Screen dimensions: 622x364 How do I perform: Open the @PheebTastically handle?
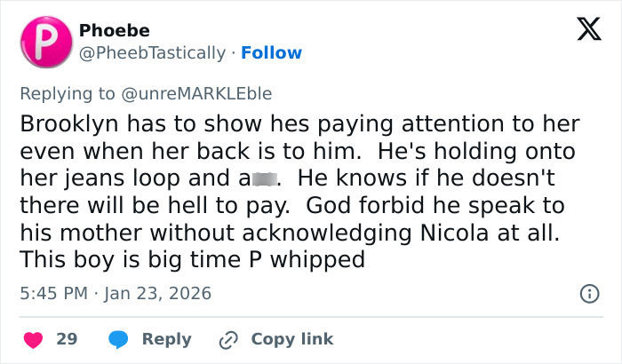151,53
